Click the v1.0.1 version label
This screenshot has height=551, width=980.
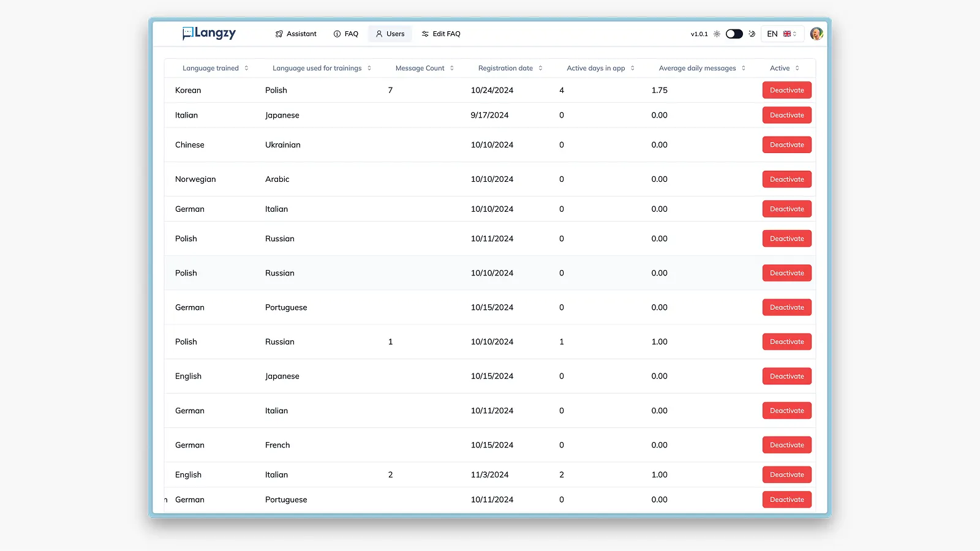click(699, 34)
